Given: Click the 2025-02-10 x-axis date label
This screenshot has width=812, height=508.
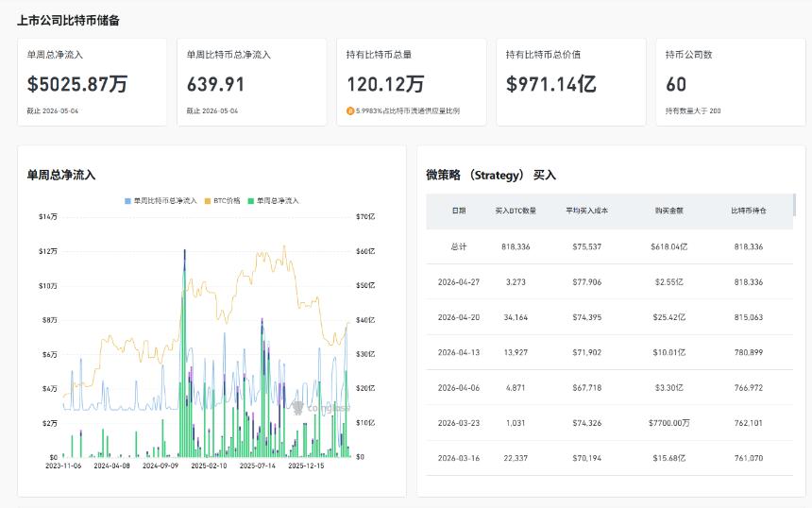Looking at the screenshot, I should tap(209, 466).
